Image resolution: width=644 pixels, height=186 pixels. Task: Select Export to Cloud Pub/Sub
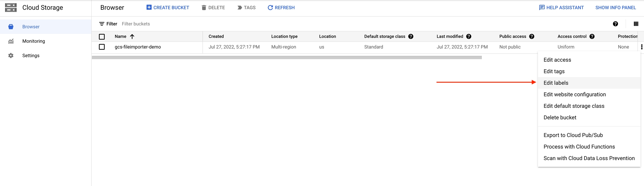pos(589,135)
